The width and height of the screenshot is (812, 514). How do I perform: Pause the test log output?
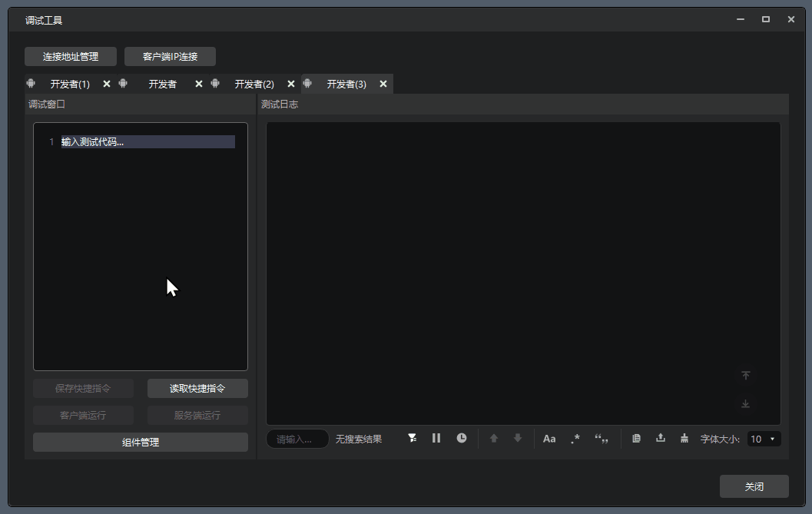tap(436, 438)
